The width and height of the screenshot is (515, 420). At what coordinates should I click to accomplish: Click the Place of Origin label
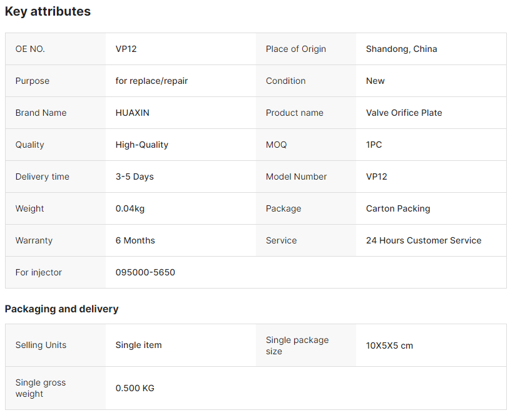295,49
